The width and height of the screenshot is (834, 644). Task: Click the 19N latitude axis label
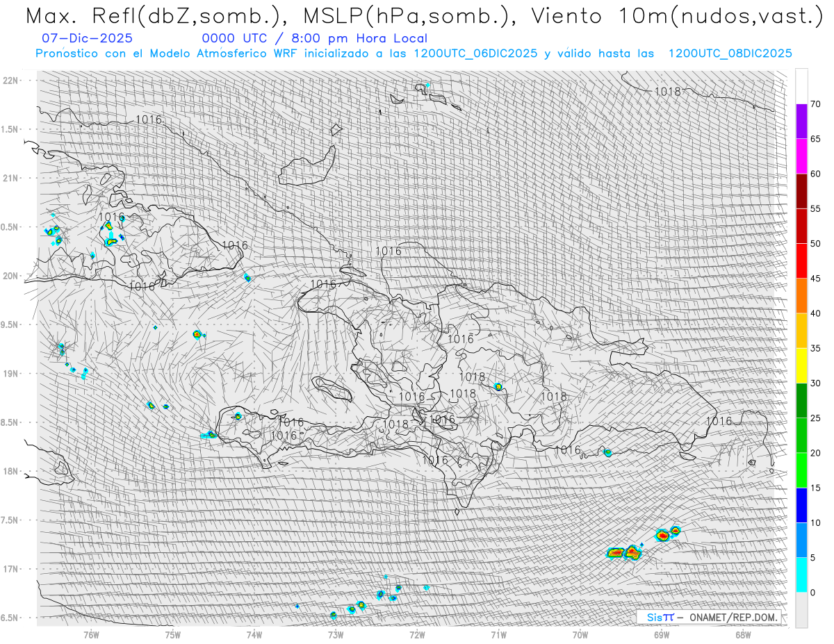point(10,374)
